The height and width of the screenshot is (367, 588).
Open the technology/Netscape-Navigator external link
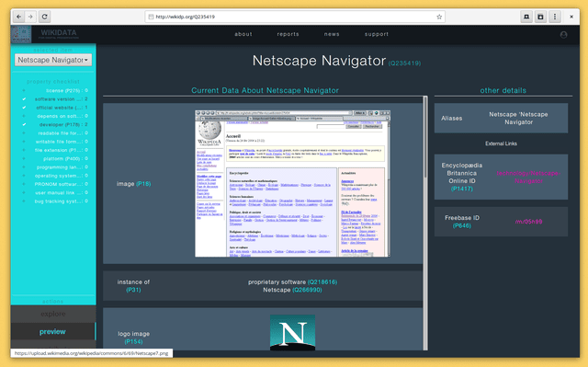[528, 178]
